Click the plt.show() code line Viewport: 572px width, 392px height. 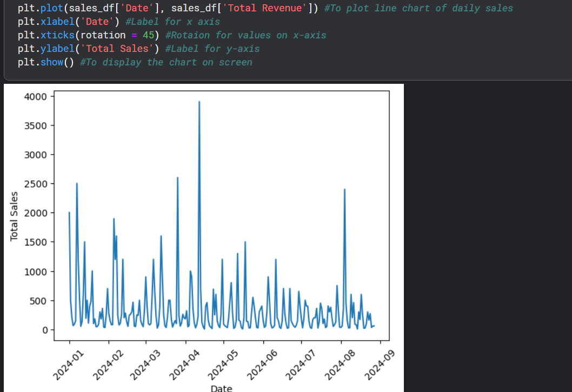coord(135,62)
